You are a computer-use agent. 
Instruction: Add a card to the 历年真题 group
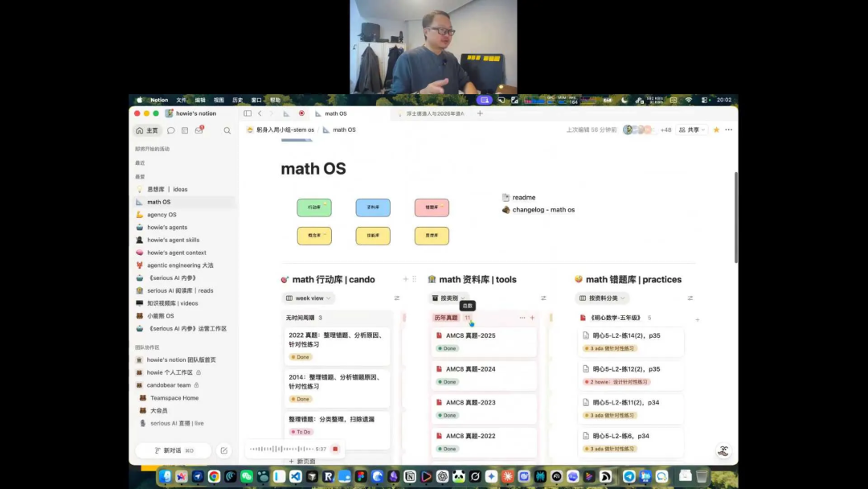point(533,318)
